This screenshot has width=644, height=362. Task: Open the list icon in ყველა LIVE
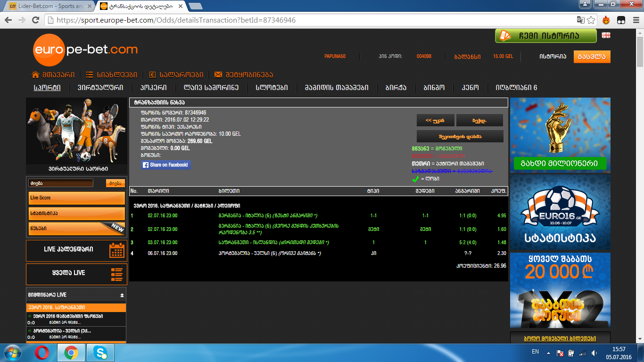pyautogui.click(x=117, y=274)
